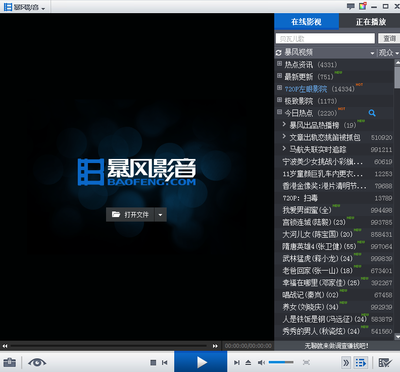The width and height of the screenshot is (400, 372).
Task: Open dropdown arrow next to 打开文件
Action: tap(160, 215)
